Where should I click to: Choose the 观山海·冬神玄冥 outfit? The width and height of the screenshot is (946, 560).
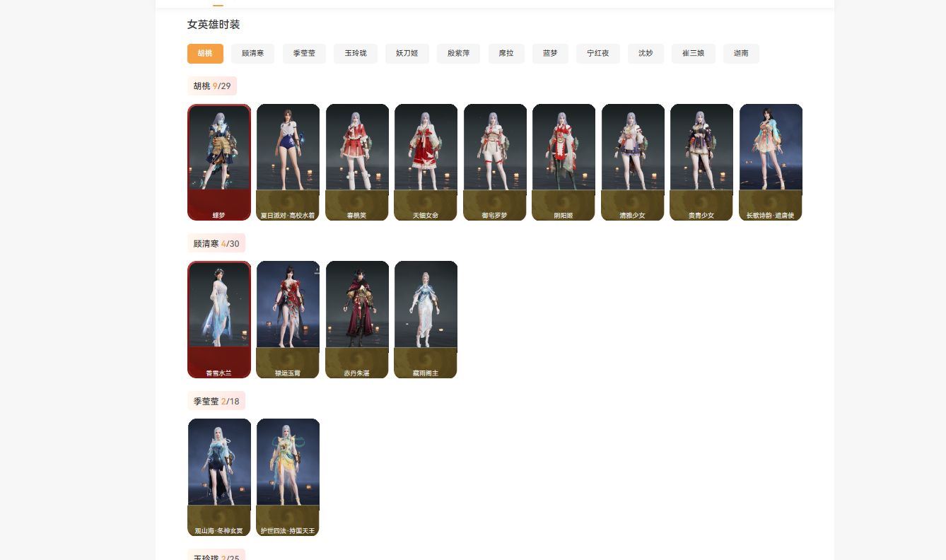point(219,477)
